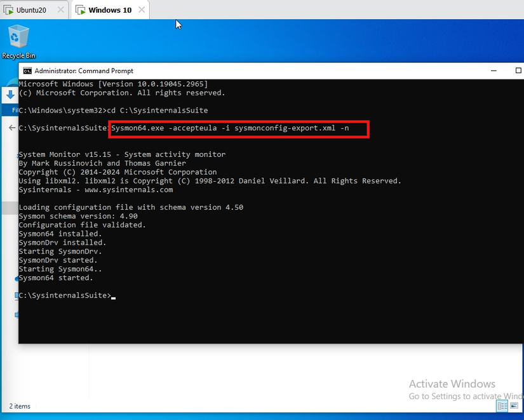Image resolution: width=524 pixels, height=420 pixels.
Task: Click the Command Prompt title bar icon
Action: (27, 71)
